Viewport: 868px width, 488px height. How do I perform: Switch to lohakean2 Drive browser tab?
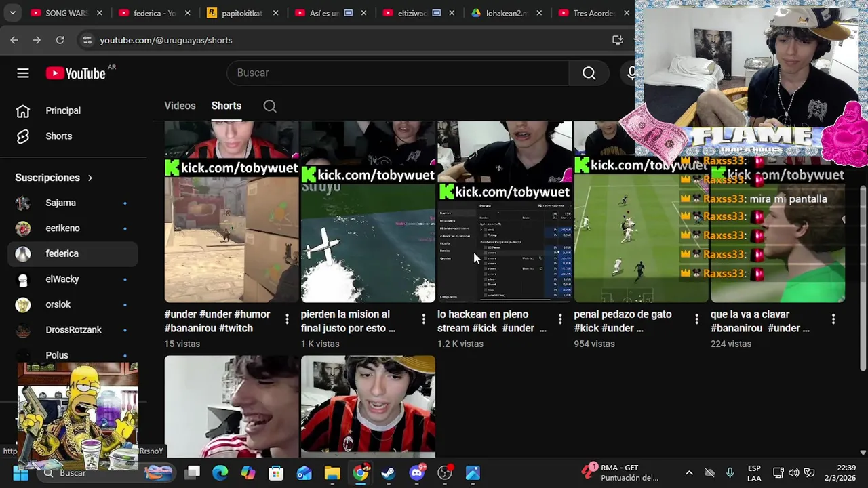click(x=506, y=13)
